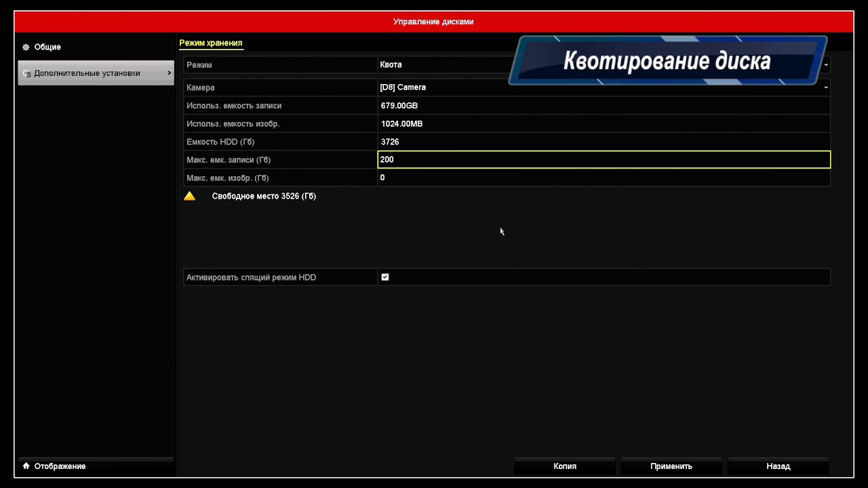Open the Общие settings section
The height and width of the screenshot is (488, 868).
coord(96,47)
